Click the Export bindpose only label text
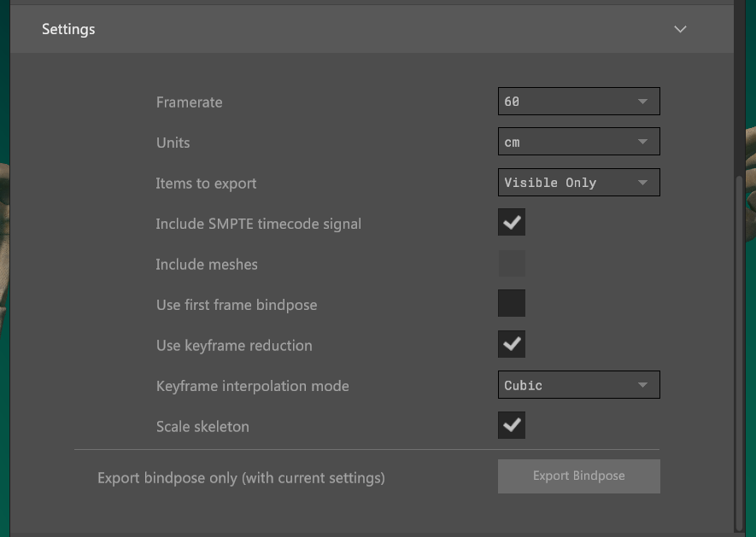756x537 pixels. point(241,478)
